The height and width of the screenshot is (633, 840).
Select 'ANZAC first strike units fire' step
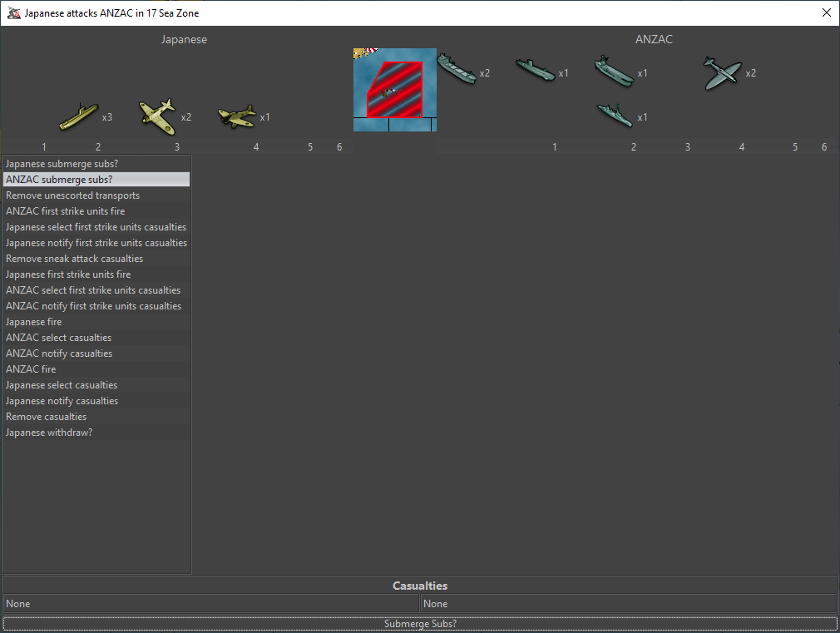(96, 211)
